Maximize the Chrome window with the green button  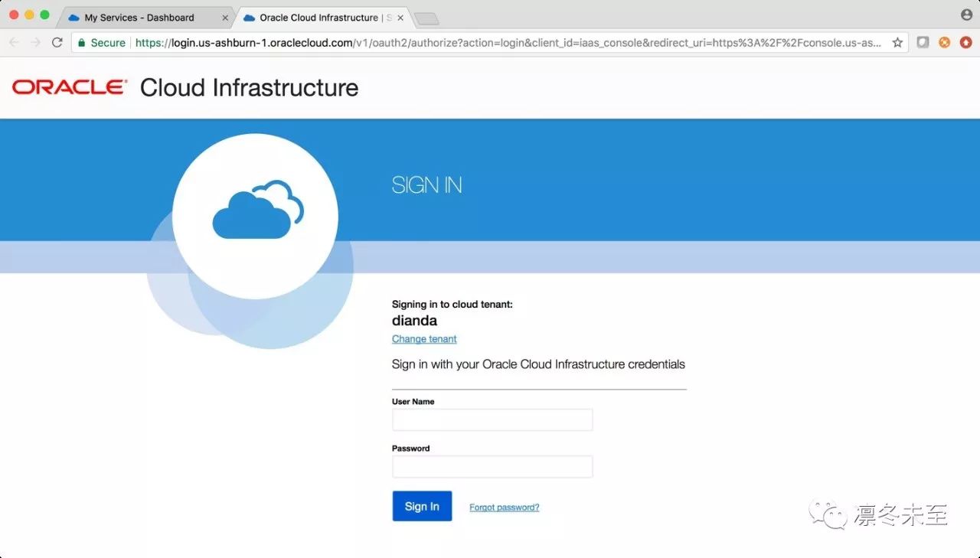pyautogui.click(x=44, y=15)
